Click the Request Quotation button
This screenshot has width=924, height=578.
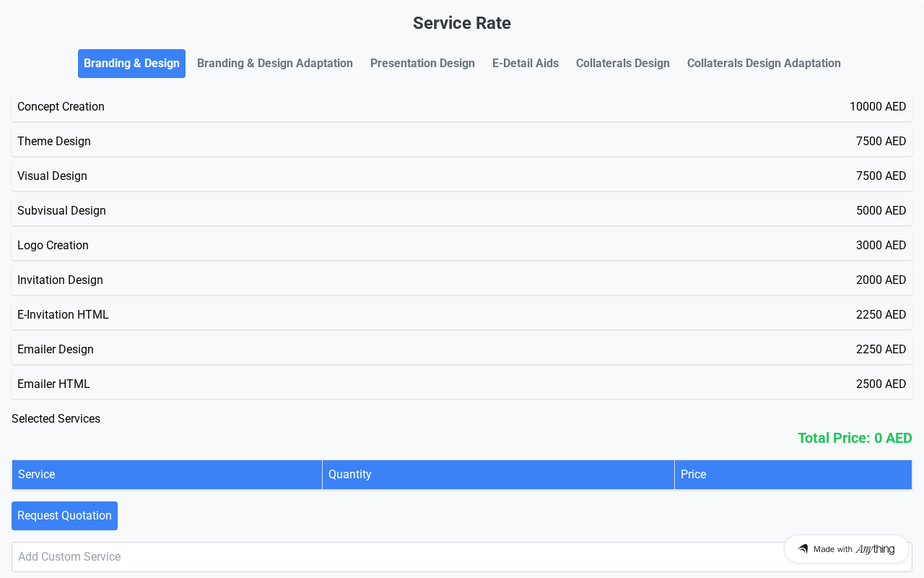(64, 516)
